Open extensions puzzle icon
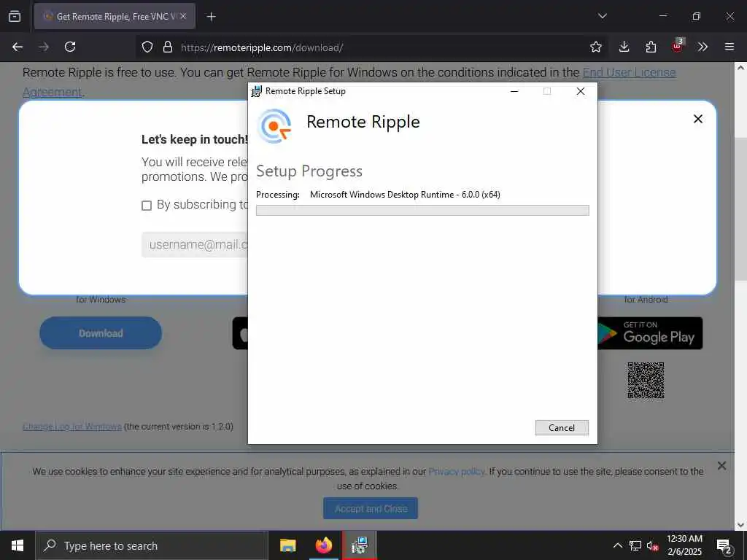This screenshot has height=560, width=747. tap(651, 47)
